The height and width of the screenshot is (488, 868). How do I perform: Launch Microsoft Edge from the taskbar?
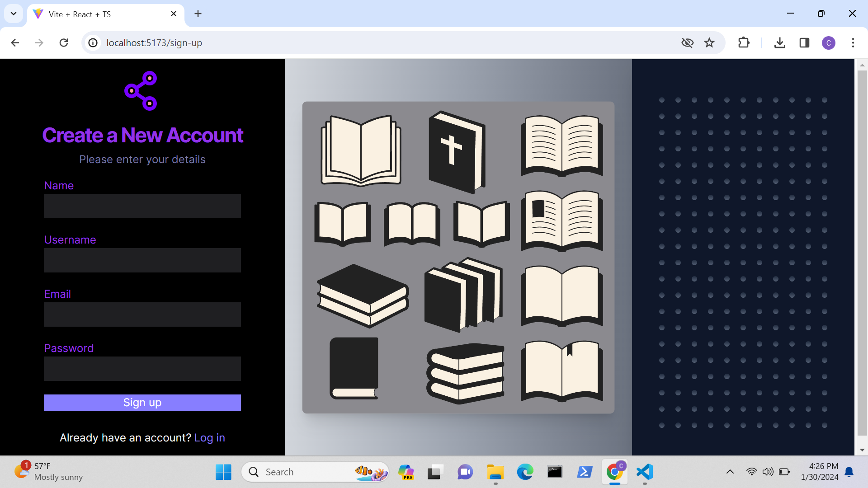tap(524, 472)
